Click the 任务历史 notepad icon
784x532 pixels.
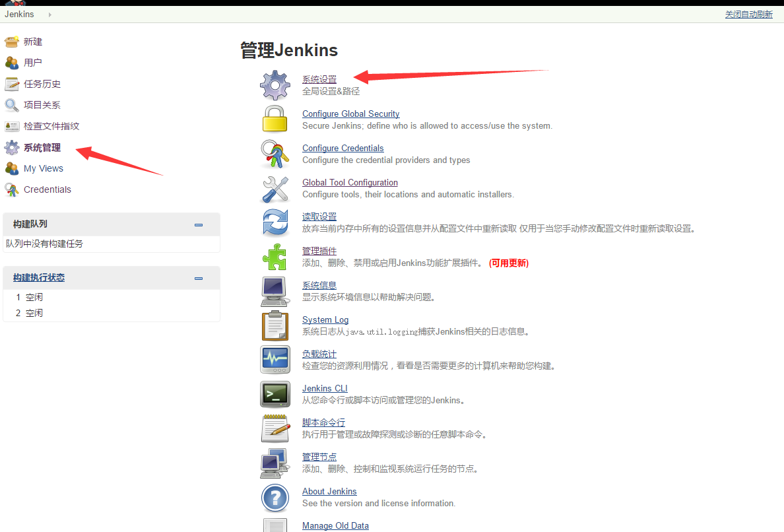tap(11, 84)
